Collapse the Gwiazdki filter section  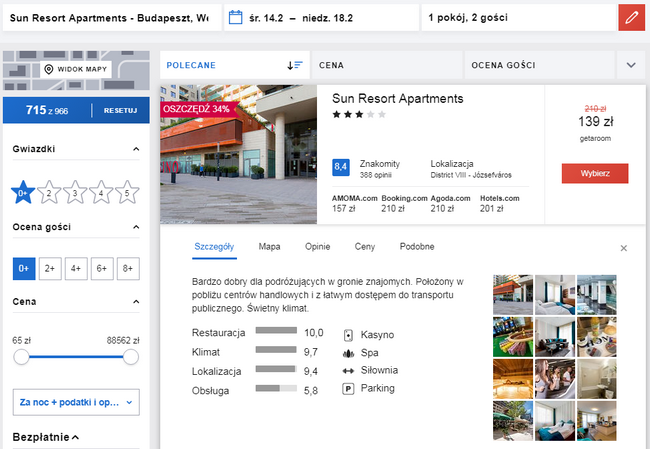coord(136,149)
